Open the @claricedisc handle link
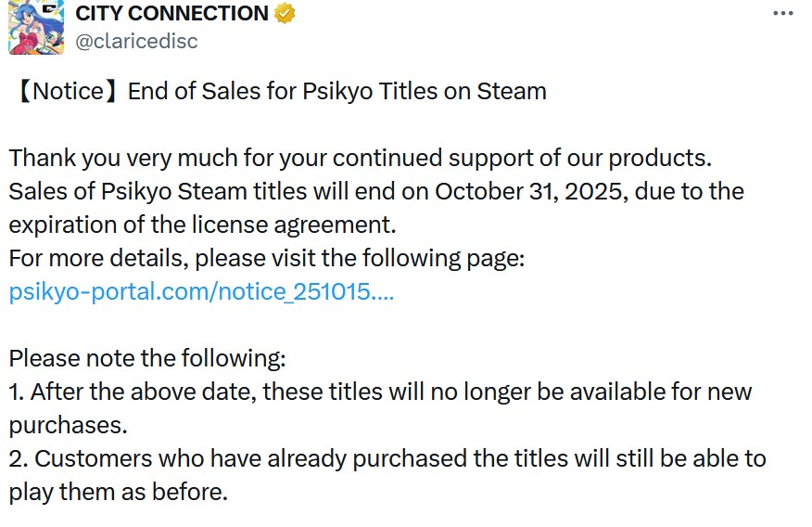 coord(135,42)
